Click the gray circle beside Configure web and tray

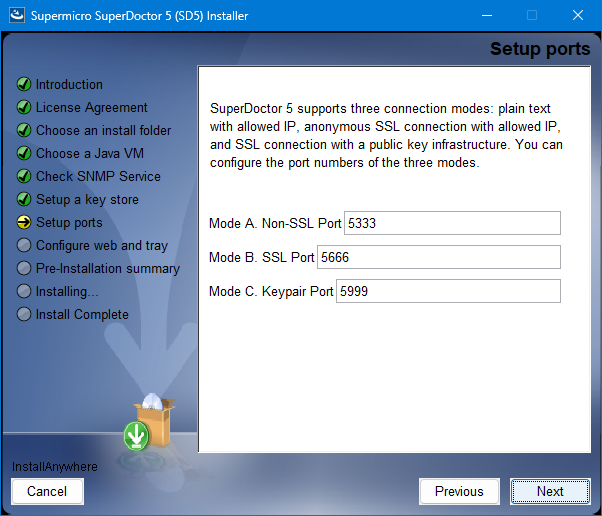pos(24,246)
